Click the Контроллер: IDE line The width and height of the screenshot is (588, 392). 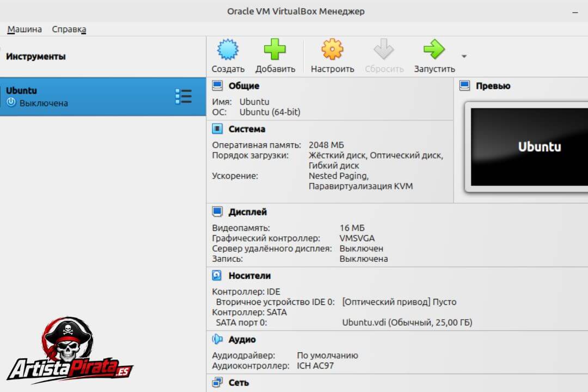tap(246, 292)
